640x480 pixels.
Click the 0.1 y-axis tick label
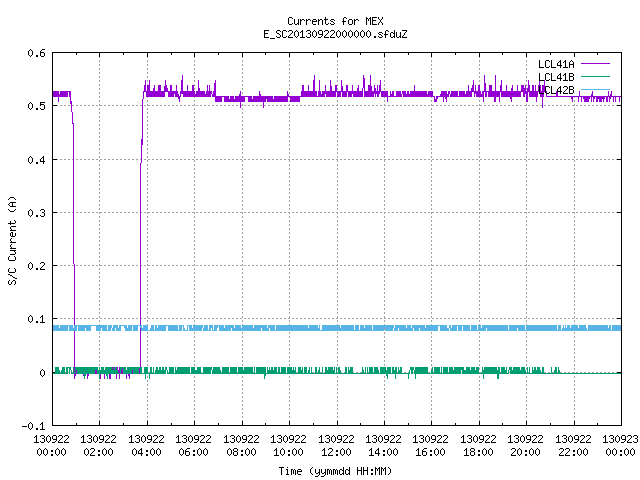click(x=36, y=319)
